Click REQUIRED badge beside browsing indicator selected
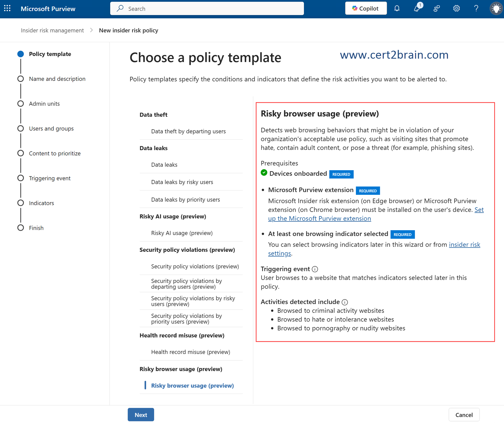 [403, 235]
